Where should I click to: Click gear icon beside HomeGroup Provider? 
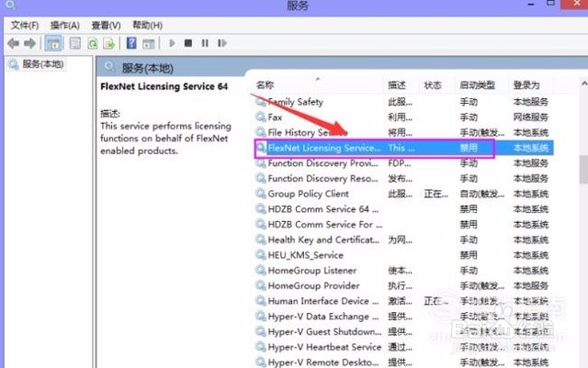click(261, 285)
